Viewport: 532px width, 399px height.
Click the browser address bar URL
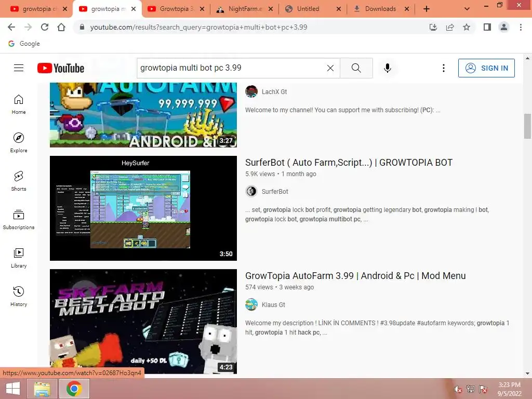pos(199,27)
